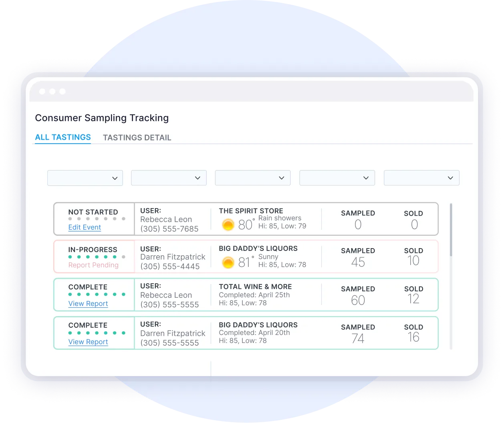This screenshot has height=423, width=504.
Task: Click the IN-PROGRESS progress dots
Action: point(97,257)
